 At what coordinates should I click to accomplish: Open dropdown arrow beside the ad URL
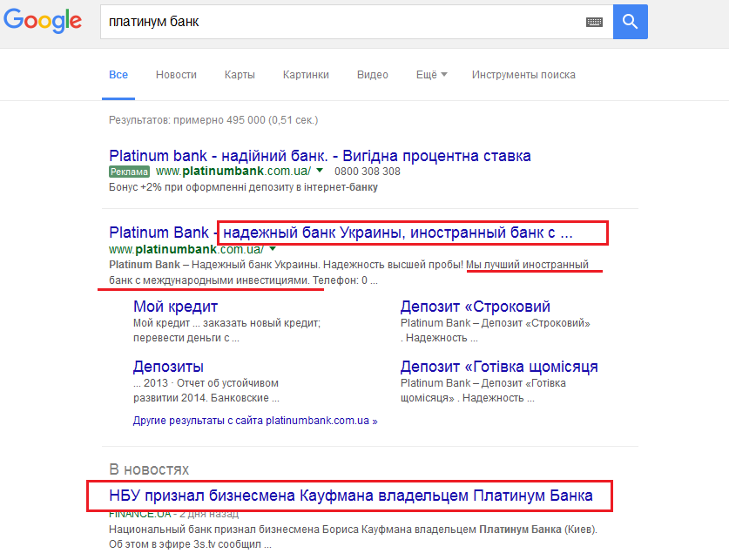(x=320, y=171)
